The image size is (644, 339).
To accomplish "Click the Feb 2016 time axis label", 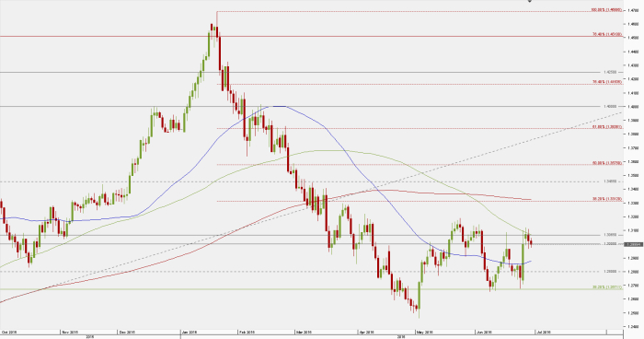I will click(247, 332).
